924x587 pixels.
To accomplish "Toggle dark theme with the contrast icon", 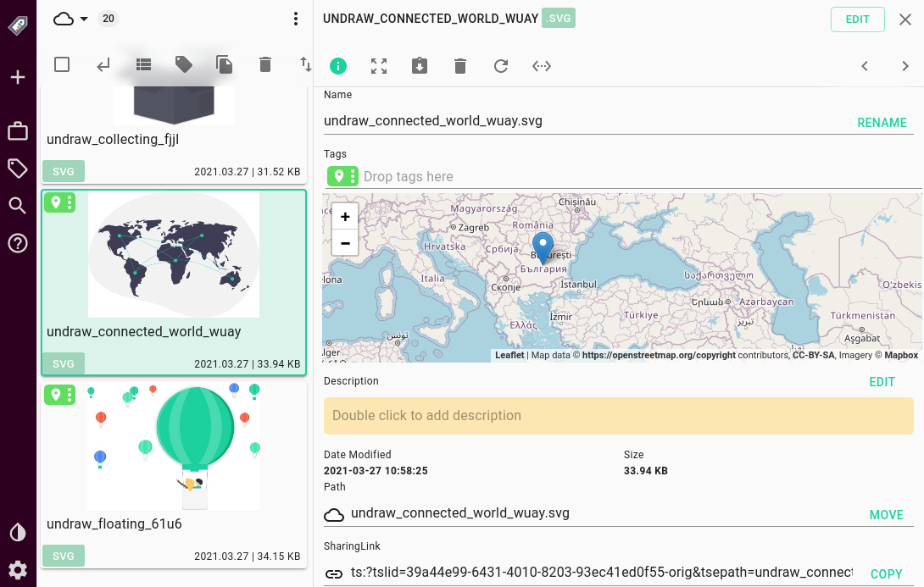I will click(18, 532).
